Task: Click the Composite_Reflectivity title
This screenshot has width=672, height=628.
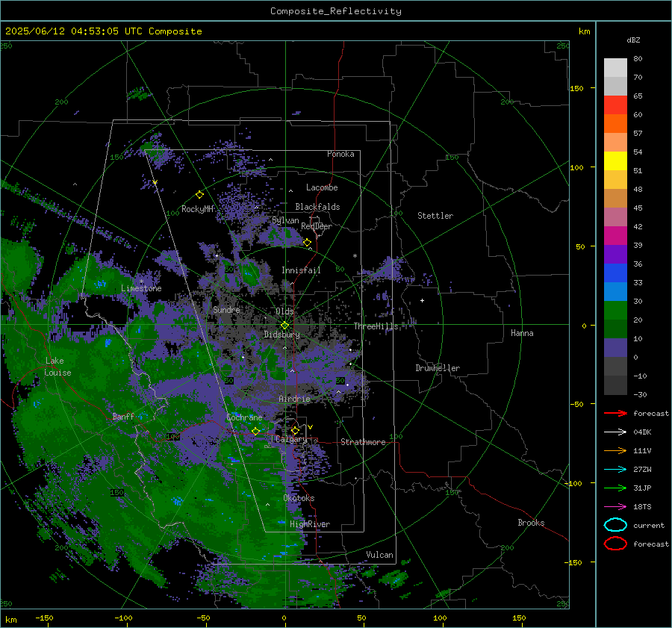Action: click(x=336, y=11)
